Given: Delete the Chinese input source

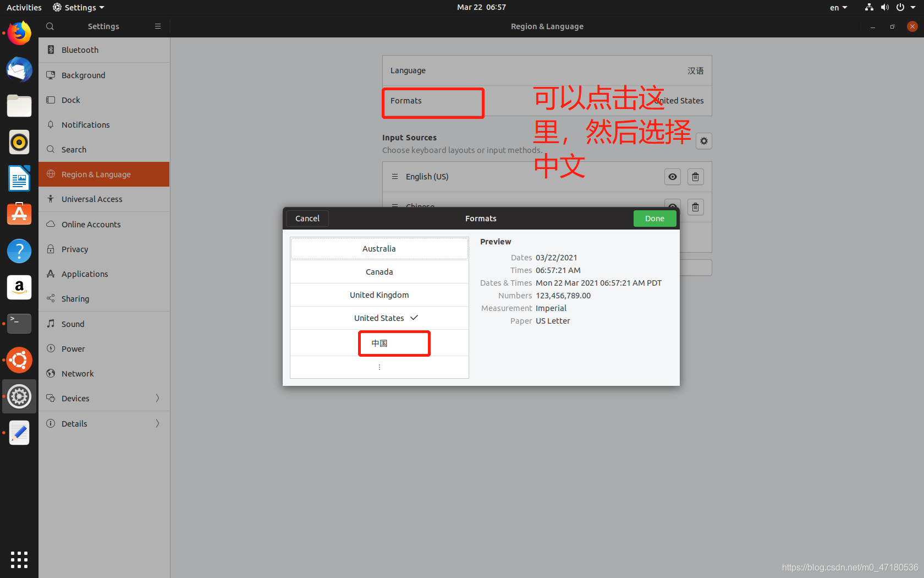Looking at the screenshot, I should [695, 207].
